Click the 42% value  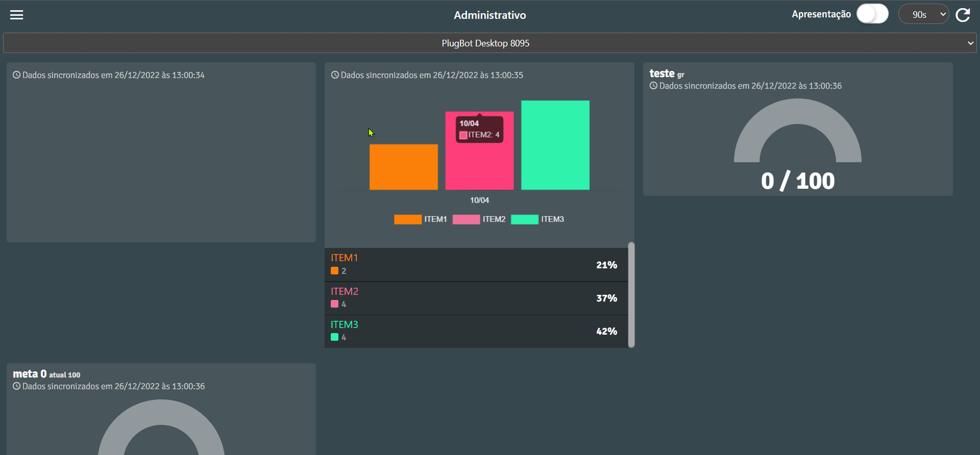pos(606,331)
